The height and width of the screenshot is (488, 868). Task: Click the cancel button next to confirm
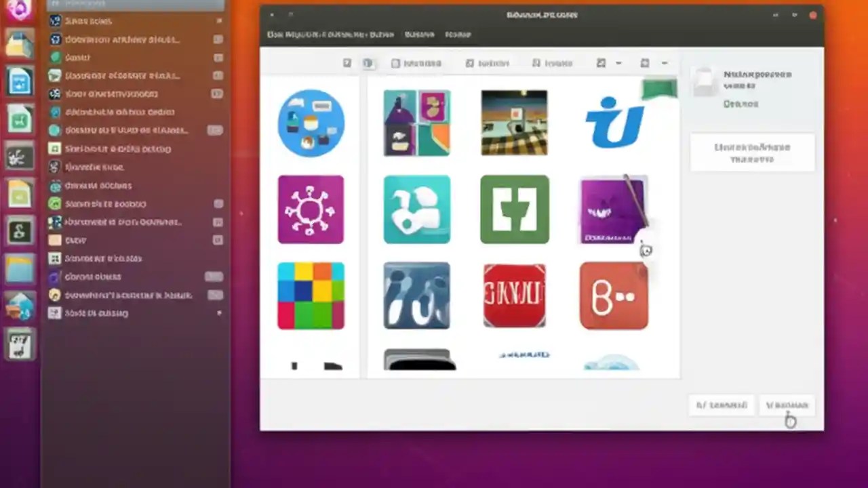pyautogui.click(x=721, y=405)
